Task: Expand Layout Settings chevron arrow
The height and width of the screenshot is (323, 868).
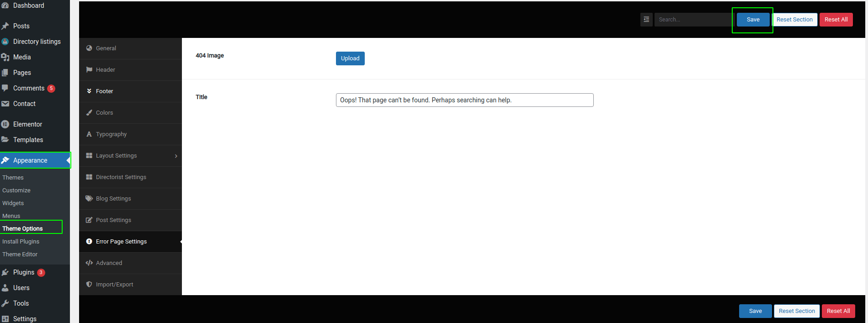Action: click(176, 156)
